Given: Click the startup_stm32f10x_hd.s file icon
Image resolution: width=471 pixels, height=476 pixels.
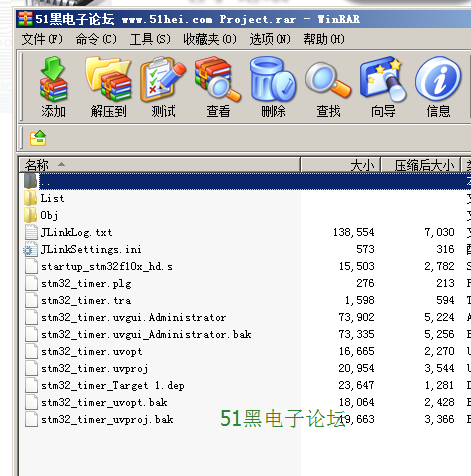Looking at the screenshot, I should click(x=31, y=266).
